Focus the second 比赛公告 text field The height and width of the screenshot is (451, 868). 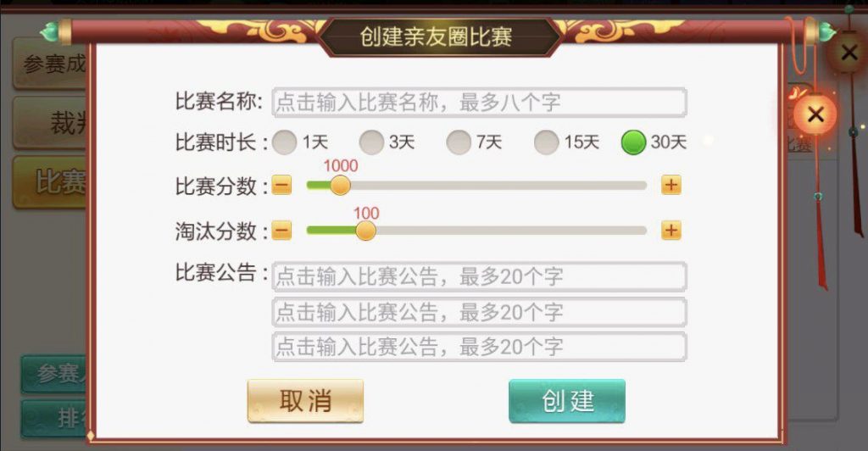(479, 312)
